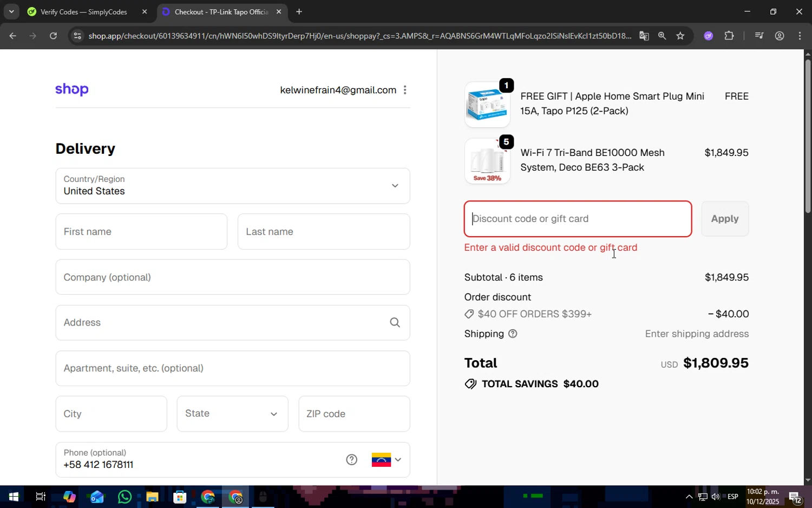The image size is (812, 508).
Task: Open shipping info help icon
Action: [x=513, y=334]
